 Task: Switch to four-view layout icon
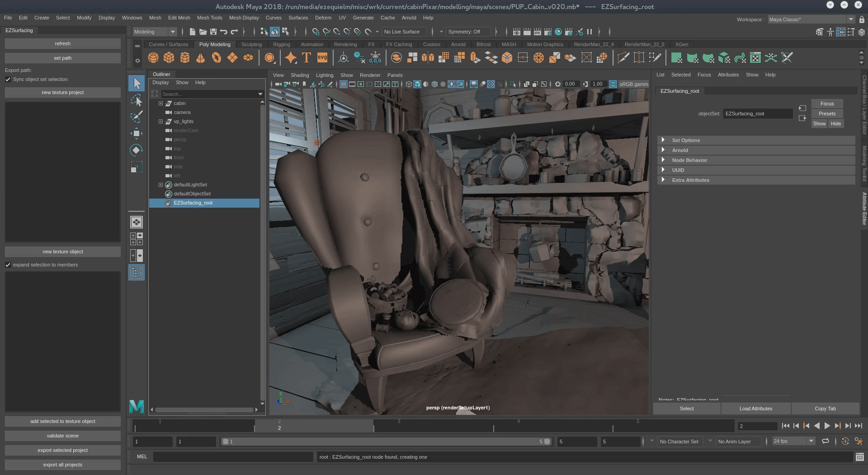click(x=137, y=239)
